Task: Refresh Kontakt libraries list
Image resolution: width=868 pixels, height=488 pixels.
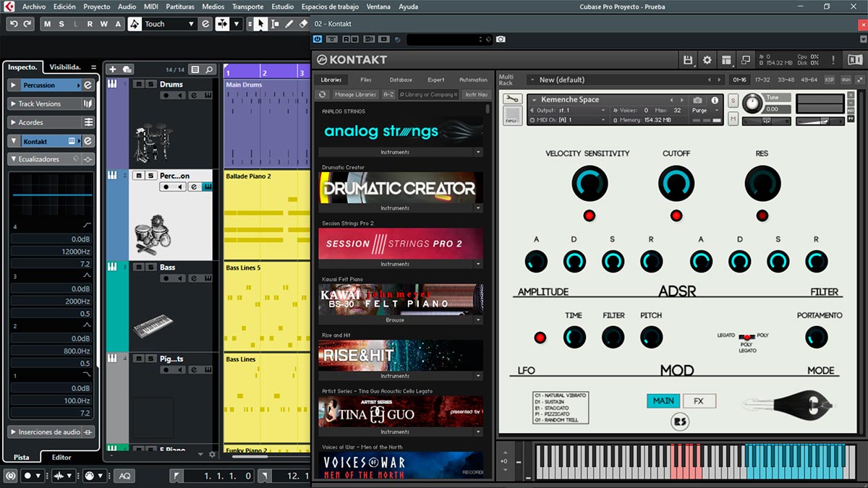Action: click(x=323, y=95)
